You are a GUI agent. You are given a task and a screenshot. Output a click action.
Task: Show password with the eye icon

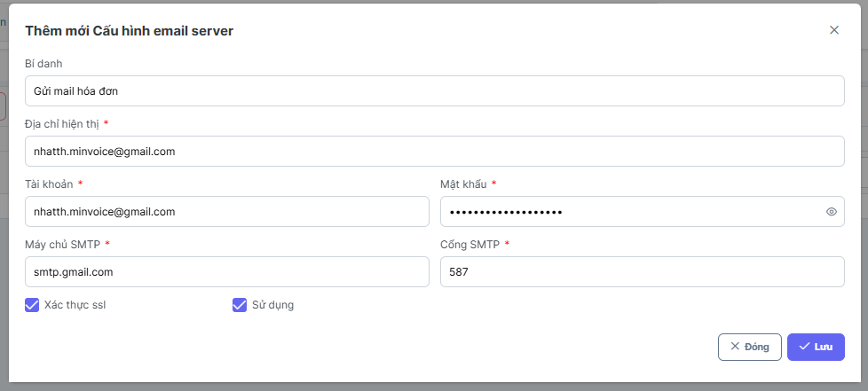point(832,212)
